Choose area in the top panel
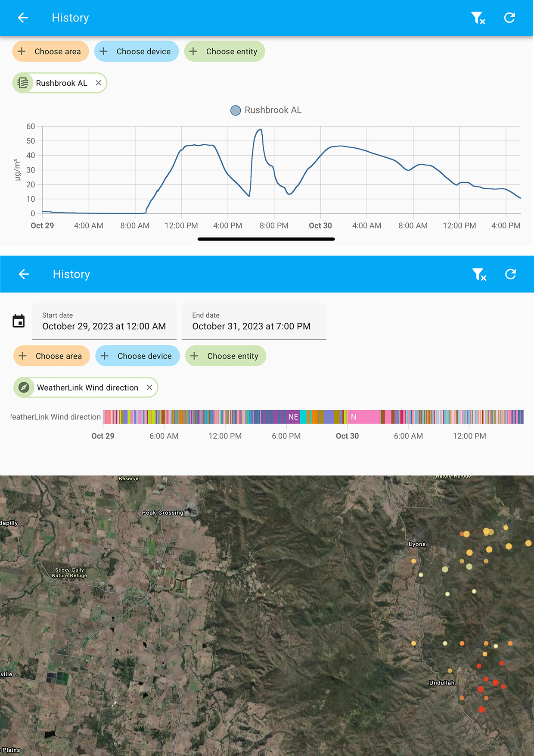The image size is (534, 756). pyautogui.click(x=50, y=51)
